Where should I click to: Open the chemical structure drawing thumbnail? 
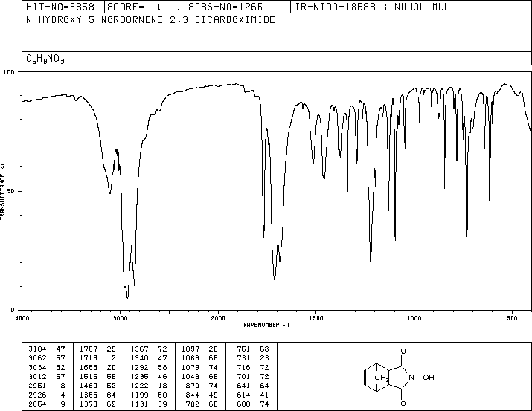point(399,377)
